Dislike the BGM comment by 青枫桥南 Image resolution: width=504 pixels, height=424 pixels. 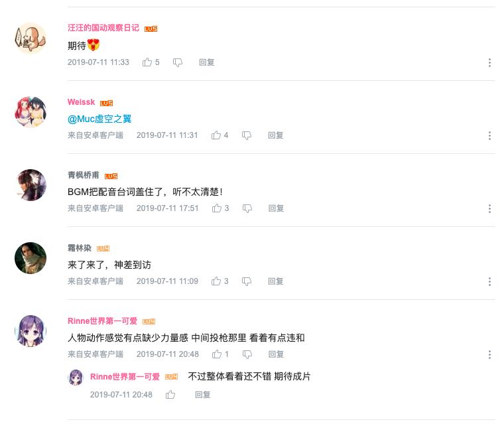click(247, 208)
